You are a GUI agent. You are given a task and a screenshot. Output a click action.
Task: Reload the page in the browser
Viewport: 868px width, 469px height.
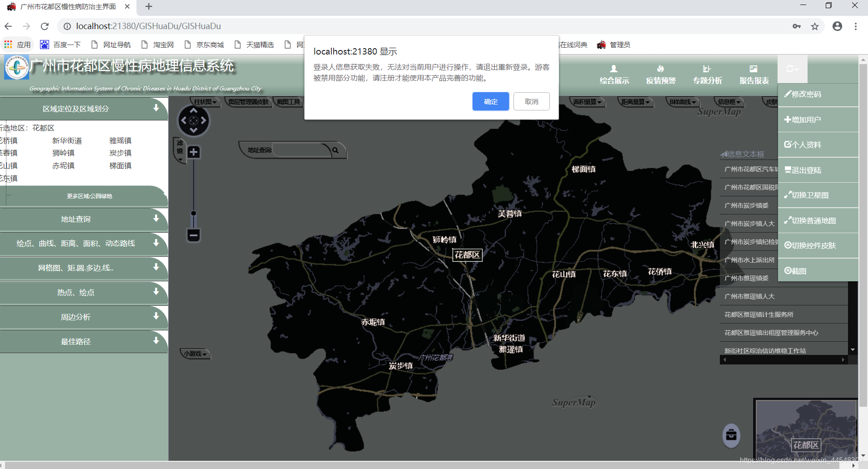(45, 26)
